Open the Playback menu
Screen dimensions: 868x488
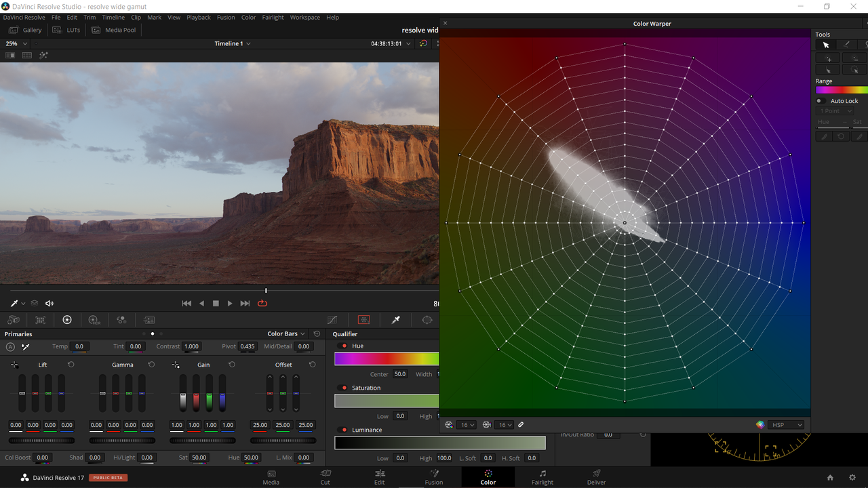(199, 18)
